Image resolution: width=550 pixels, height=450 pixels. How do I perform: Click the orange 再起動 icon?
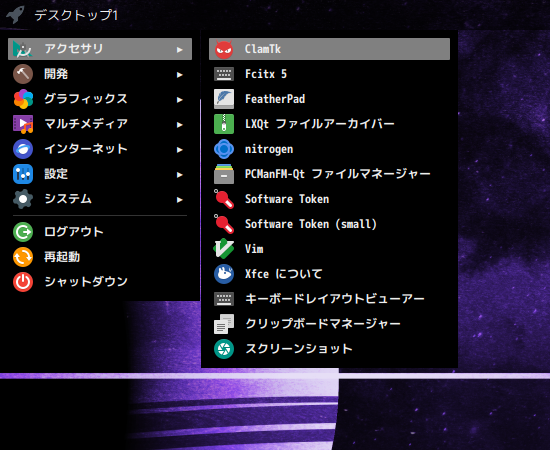[23, 257]
